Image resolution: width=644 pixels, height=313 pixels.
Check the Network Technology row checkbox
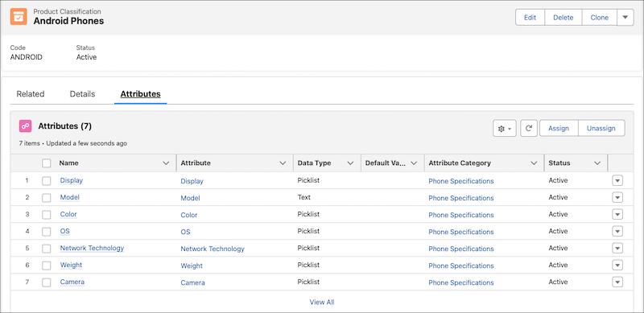(47, 249)
